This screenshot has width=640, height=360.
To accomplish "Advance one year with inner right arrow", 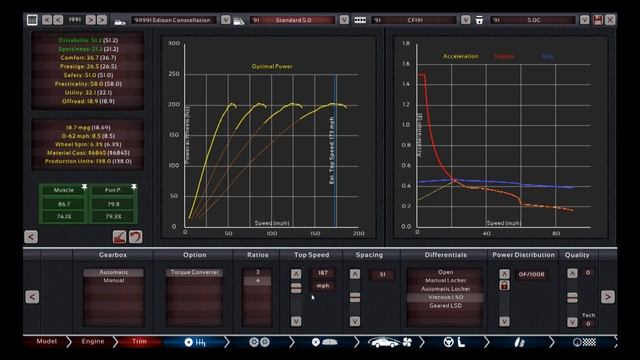I will 91,20.
